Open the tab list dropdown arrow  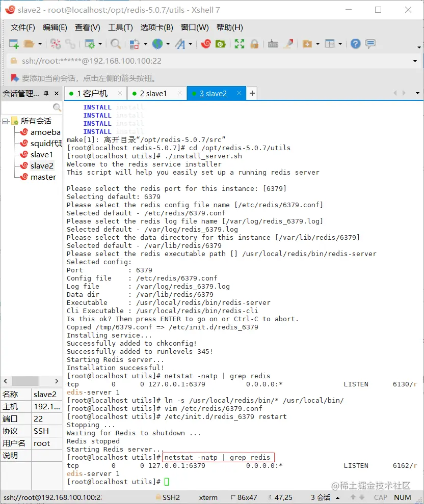[x=417, y=93]
